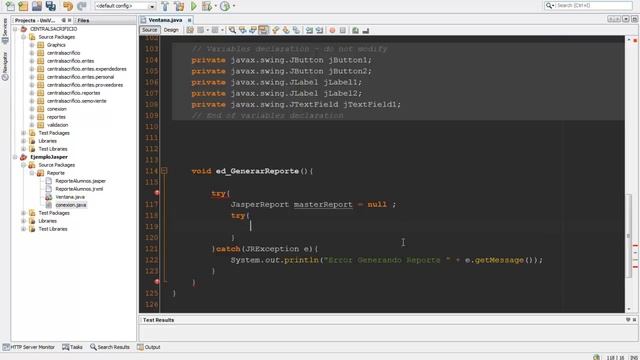This screenshot has width=640, height=360.
Task: Select the Ventana.java editor tab
Action: point(165,20)
